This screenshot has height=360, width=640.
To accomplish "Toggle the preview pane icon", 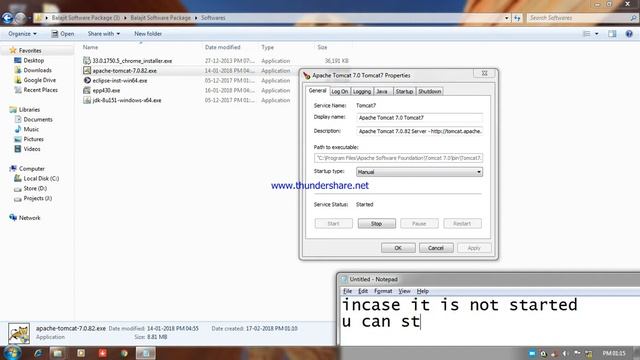I will coord(612,34).
